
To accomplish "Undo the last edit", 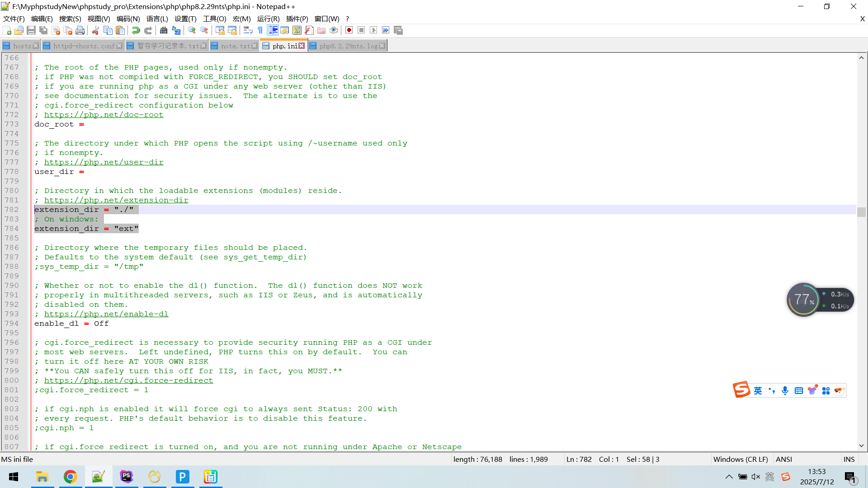I will click(x=136, y=30).
